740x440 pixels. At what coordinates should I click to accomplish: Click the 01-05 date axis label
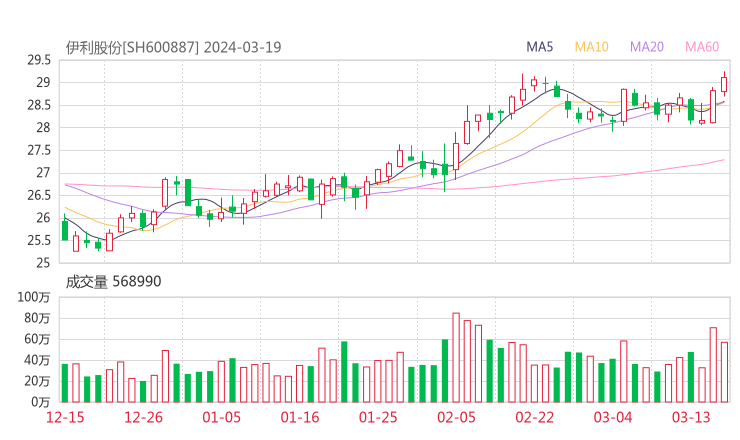click(x=221, y=417)
